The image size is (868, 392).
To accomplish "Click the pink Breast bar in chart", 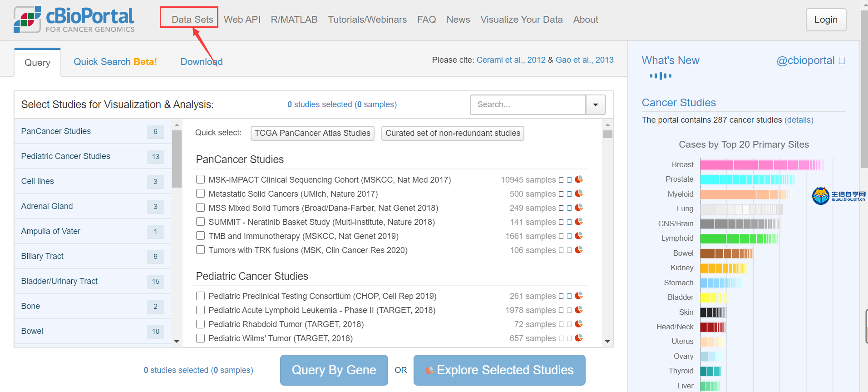I will (x=762, y=164).
